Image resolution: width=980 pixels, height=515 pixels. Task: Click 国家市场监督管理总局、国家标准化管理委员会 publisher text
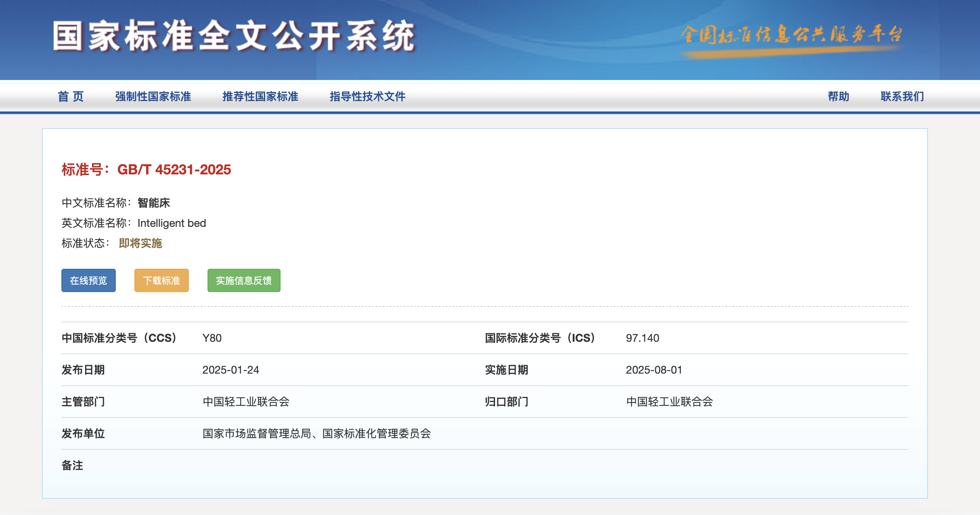pyautogui.click(x=317, y=433)
